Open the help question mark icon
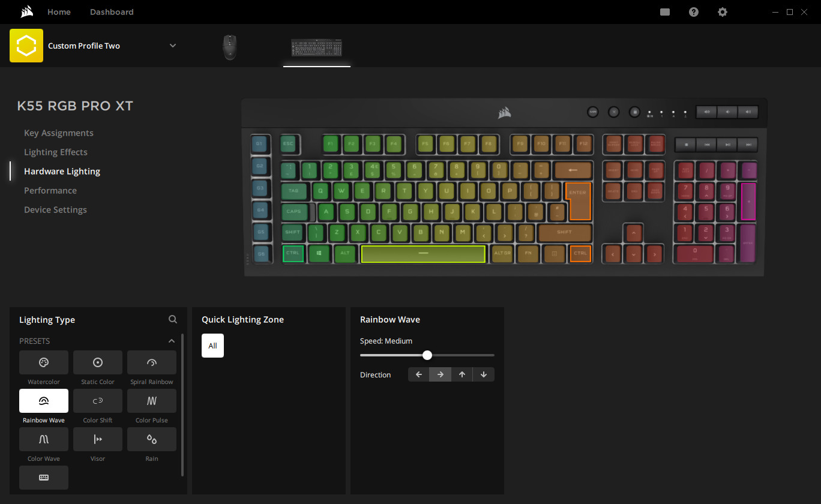Viewport: 821px width, 504px height. (694, 12)
